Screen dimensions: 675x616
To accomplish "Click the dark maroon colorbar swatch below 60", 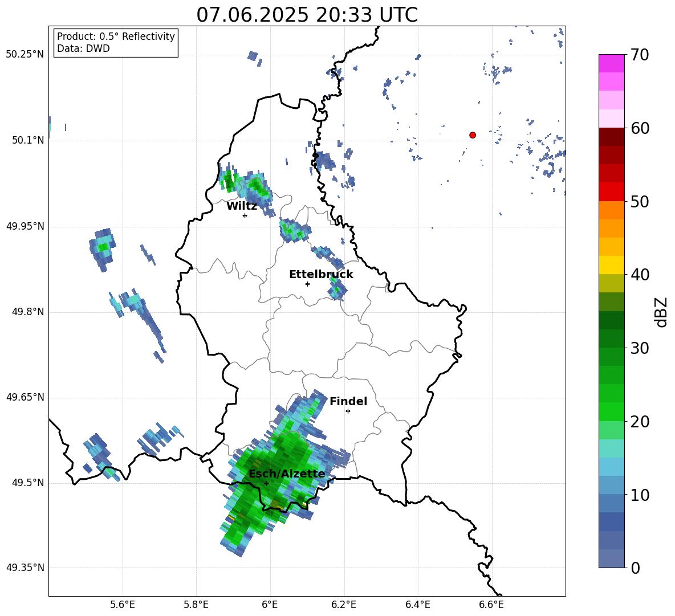I will pos(612,137).
